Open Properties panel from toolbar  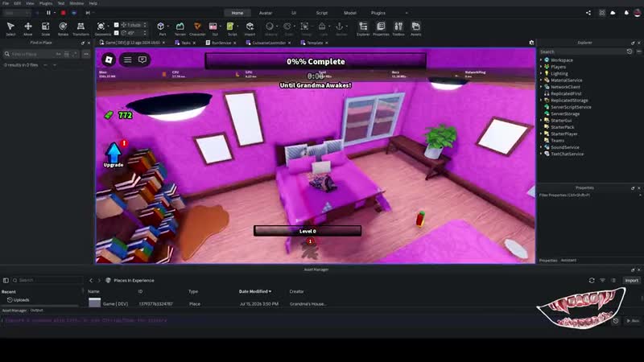coord(381,27)
